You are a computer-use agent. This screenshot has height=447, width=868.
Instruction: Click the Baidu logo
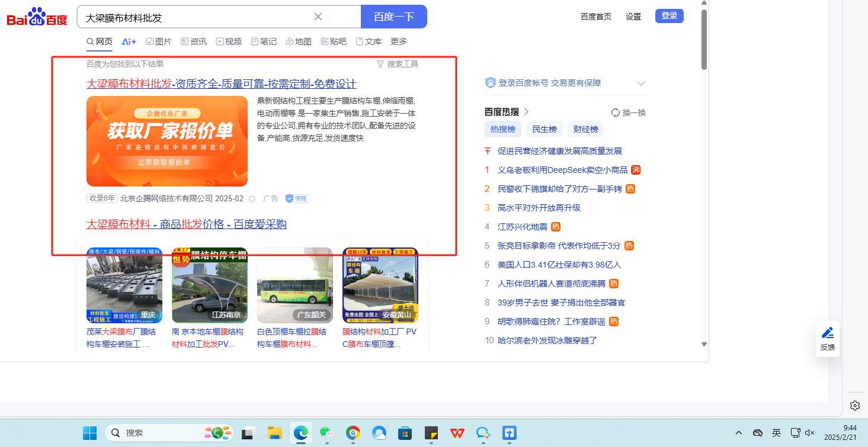pyautogui.click(x=37, y=18)
